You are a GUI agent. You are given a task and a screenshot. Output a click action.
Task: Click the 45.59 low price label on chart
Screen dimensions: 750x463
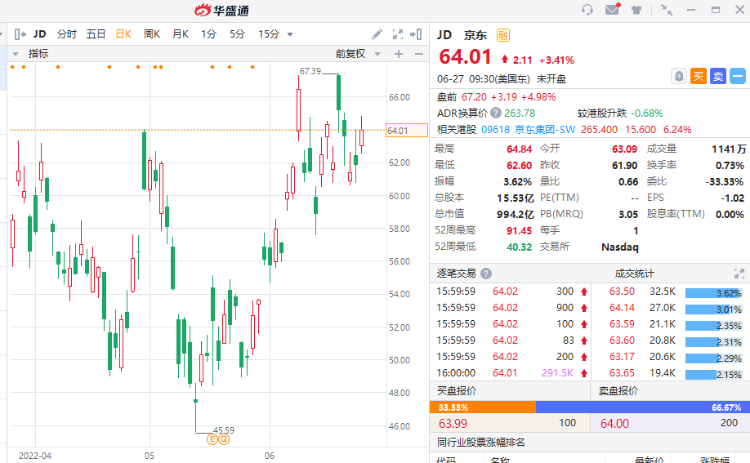point(224,430)
